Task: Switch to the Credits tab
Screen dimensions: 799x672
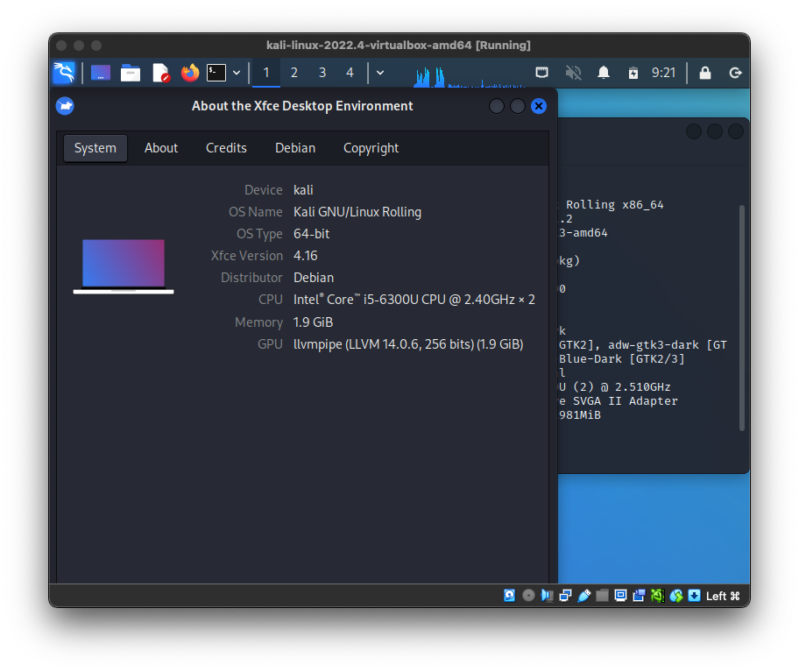Action: point(226,148)
